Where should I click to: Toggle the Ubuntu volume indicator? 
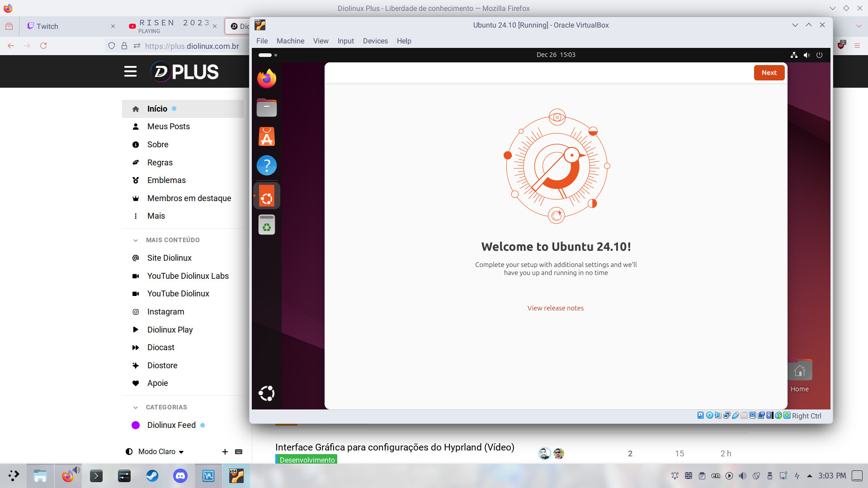[807, 55]
